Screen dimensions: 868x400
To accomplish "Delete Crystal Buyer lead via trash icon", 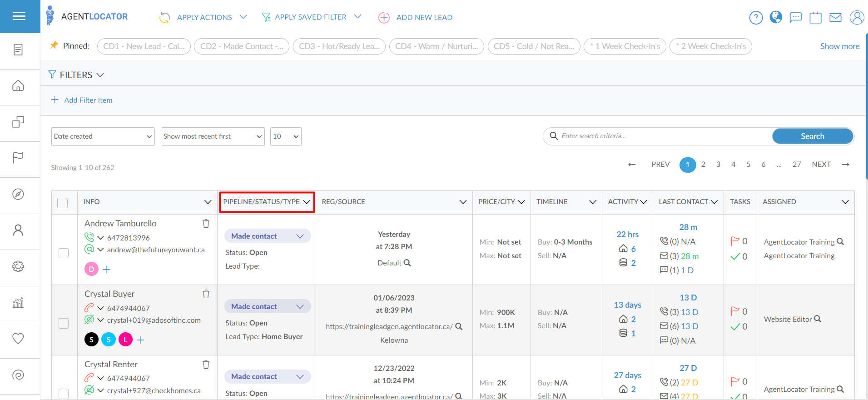I will 206,294.
